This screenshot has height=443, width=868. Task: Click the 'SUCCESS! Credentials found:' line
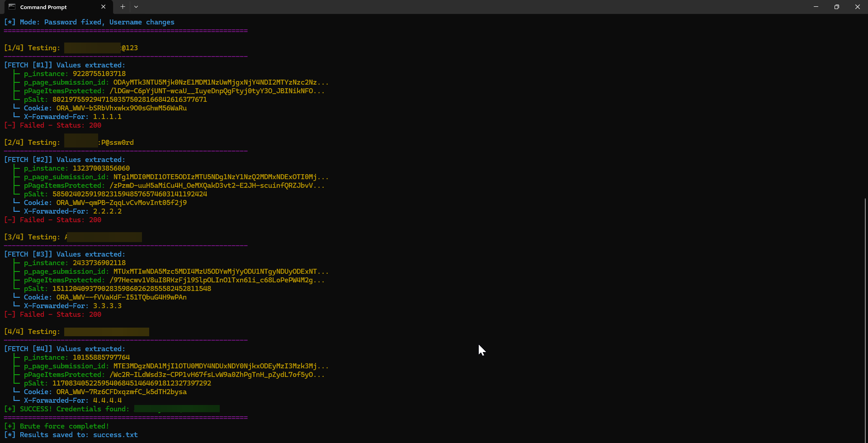click(x=112, y=409)
